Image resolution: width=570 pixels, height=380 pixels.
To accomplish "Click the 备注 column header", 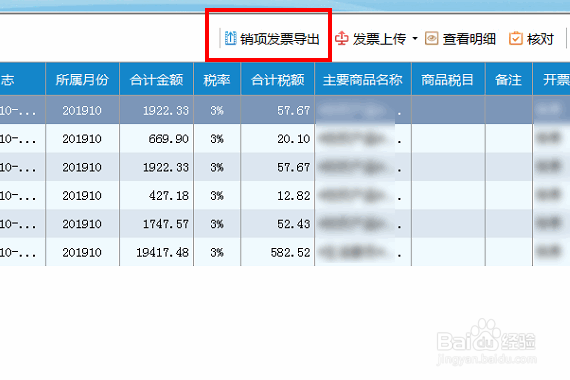I will (x=509, y=79).
